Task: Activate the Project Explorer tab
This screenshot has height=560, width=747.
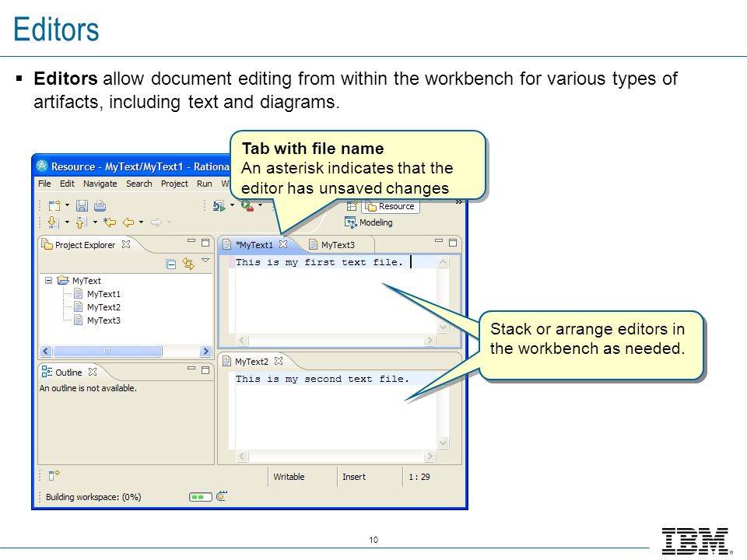Action: 85,245
